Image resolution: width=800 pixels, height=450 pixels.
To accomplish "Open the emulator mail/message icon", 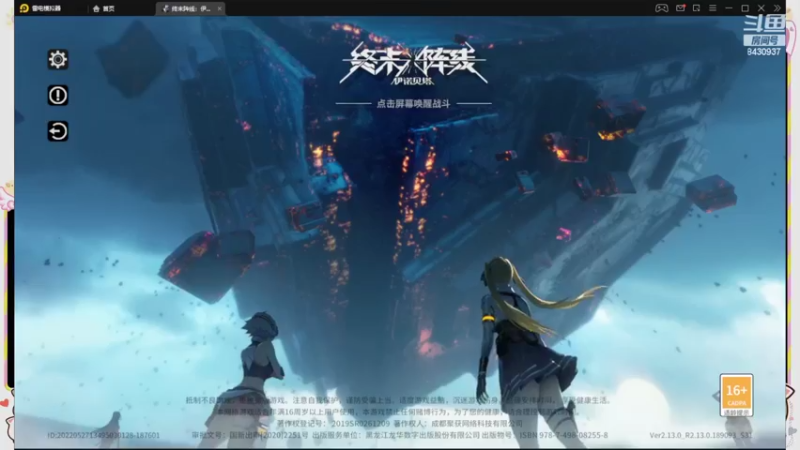I will [680, 8].
